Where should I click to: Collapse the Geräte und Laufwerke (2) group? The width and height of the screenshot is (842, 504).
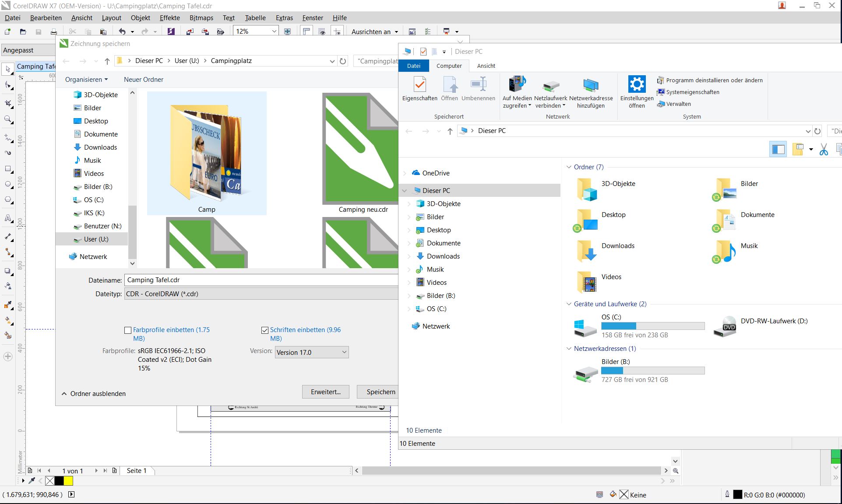569,304
